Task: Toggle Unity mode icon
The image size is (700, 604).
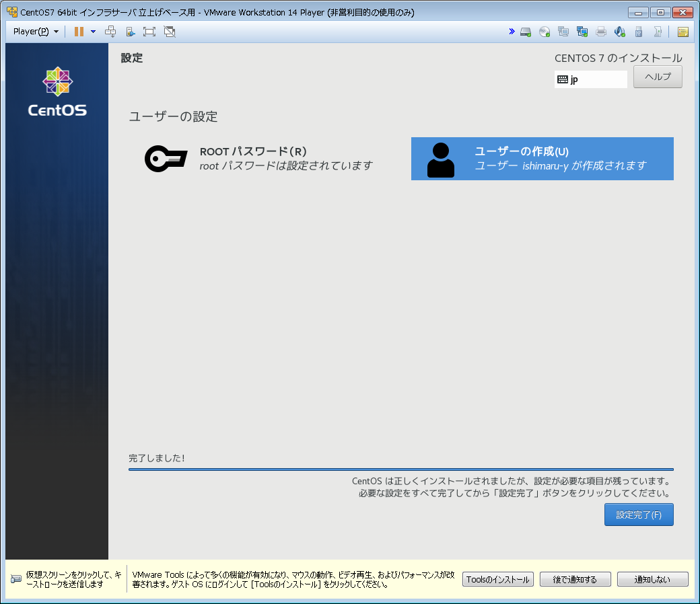Action: point(170,32)
